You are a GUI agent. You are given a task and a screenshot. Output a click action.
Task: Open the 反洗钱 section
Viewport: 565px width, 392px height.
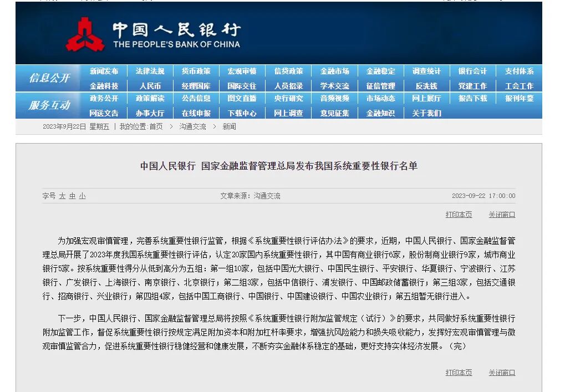(x=426, y=85)
